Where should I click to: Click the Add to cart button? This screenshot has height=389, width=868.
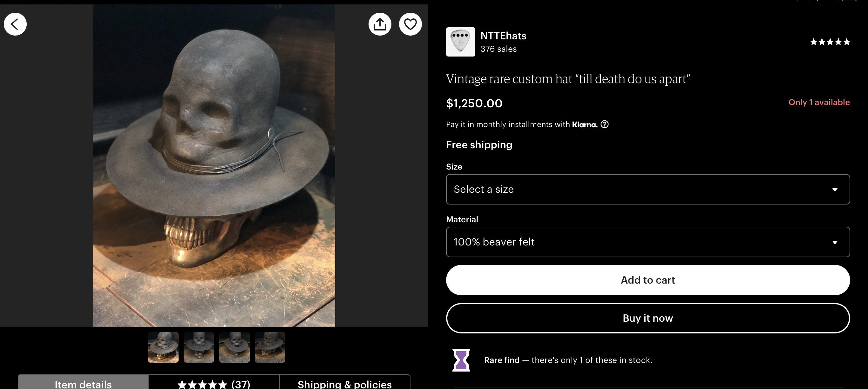[648, 280]
